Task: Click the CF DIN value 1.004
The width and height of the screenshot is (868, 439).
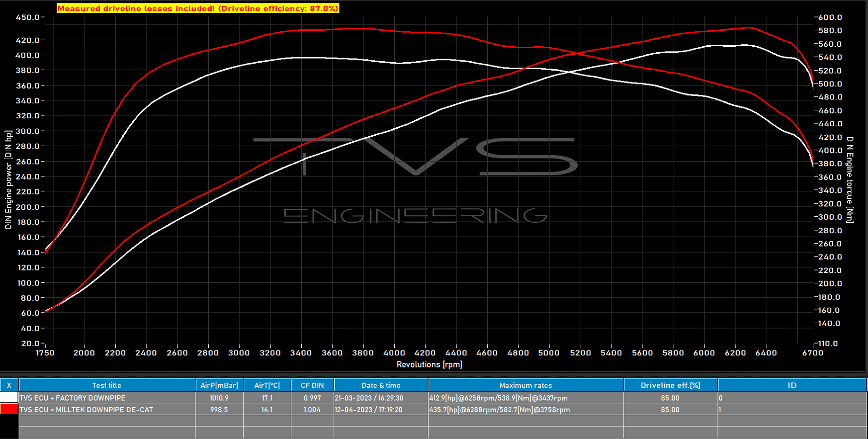Action: 312,410
